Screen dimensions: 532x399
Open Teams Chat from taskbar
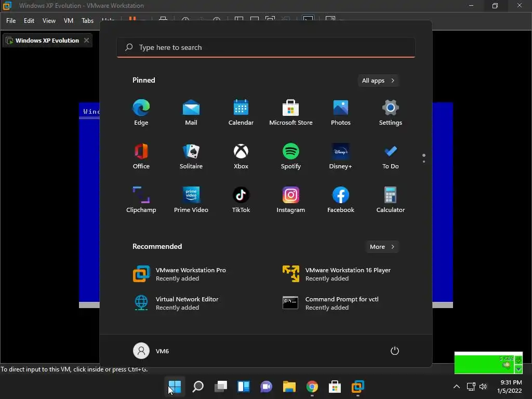[x=267, y=387]
